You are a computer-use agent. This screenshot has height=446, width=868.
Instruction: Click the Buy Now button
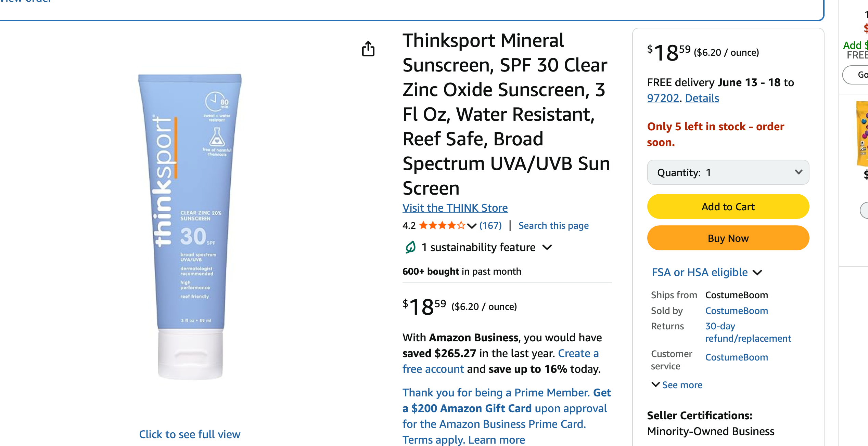coord(728,238)
